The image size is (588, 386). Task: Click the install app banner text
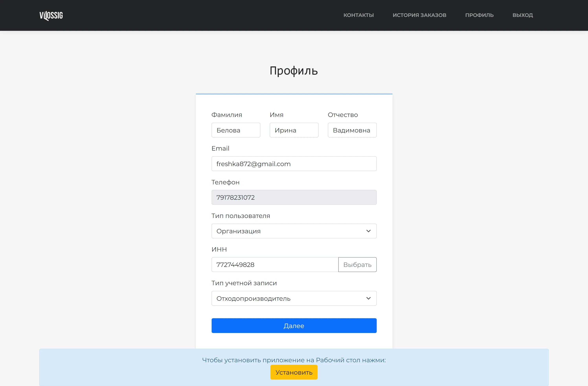pos(294,360)
